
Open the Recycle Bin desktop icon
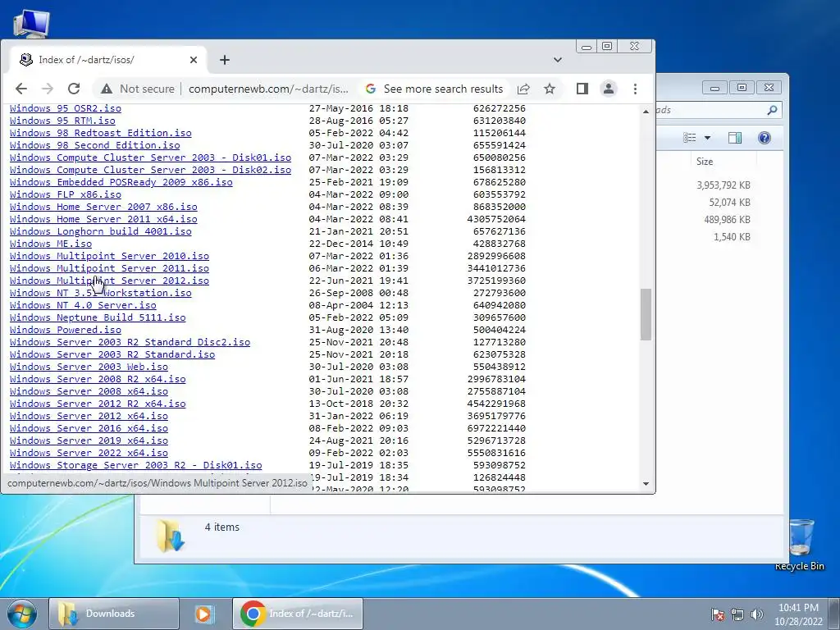(x=799, y=544)
